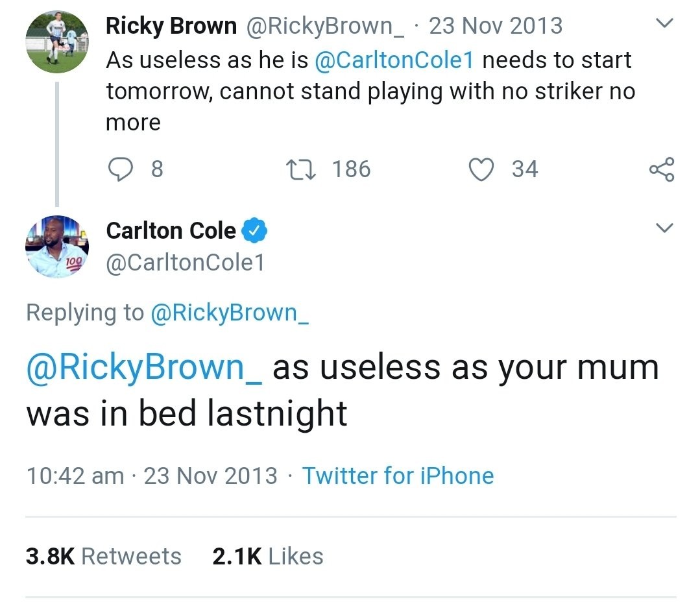The height and width of the screenshot is (604, 700).
Task: Click the 23 Nov 2013 date on Ricky's tweet
Action: (496, 26)
